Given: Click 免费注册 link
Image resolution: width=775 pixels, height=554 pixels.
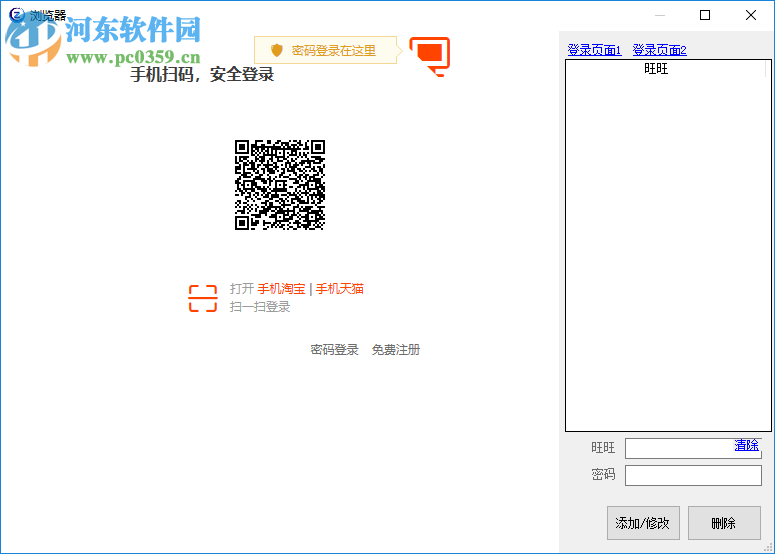Looking at the screenshot, I should (396, 350).
